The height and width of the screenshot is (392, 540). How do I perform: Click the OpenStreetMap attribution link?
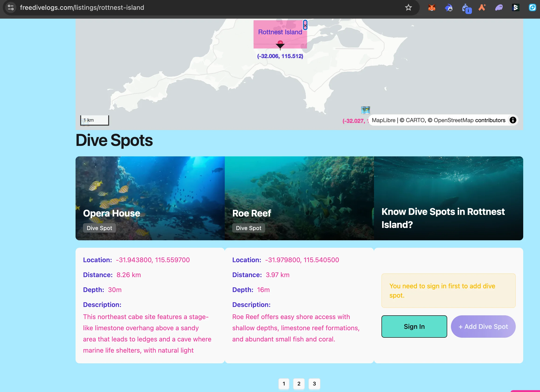(453, 120)
